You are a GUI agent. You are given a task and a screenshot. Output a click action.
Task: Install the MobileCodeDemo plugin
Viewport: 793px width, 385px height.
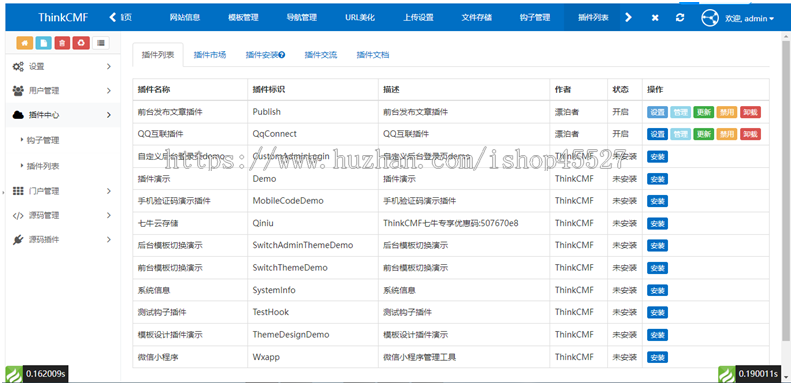(657, 201)
